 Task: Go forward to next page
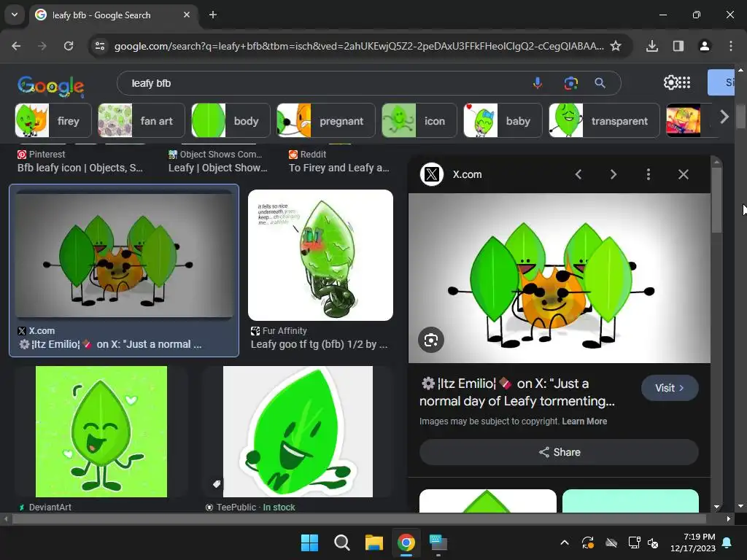click(42, 46)
